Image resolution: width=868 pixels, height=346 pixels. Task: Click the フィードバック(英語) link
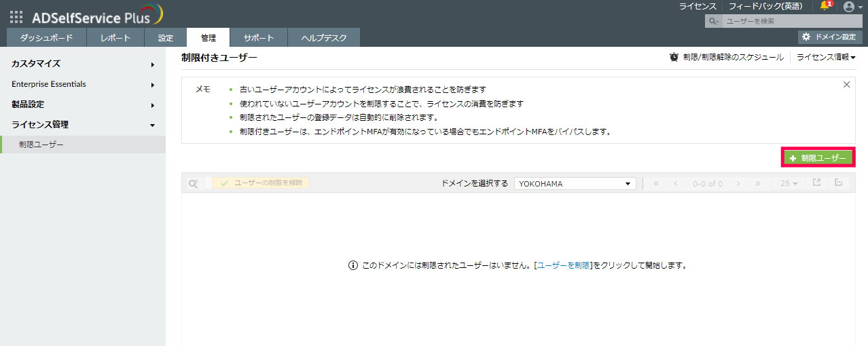(x=765, y=6)
